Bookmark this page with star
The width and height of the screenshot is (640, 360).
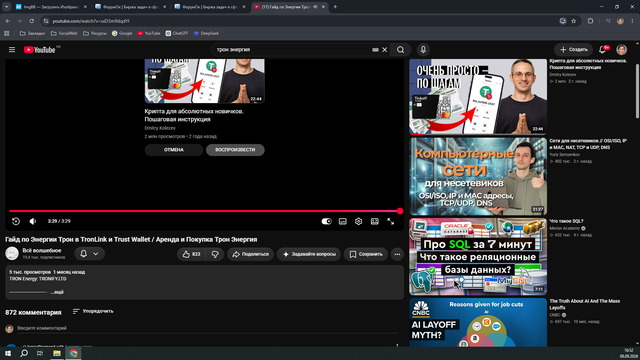click(573, 21)
